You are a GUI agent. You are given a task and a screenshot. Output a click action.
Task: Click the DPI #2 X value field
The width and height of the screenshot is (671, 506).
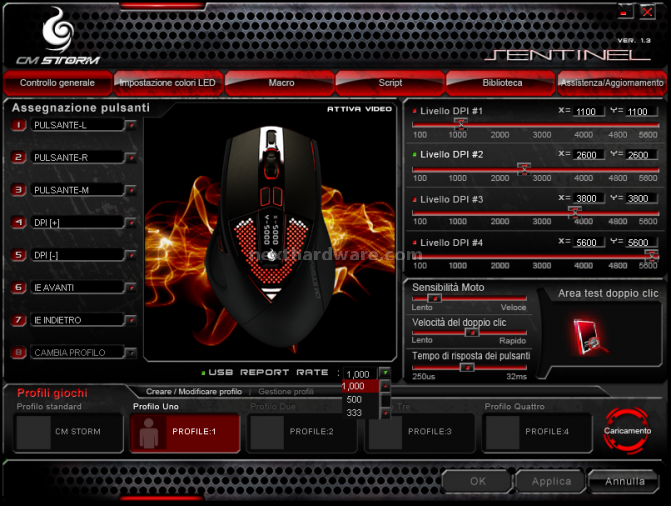(588, 155)
